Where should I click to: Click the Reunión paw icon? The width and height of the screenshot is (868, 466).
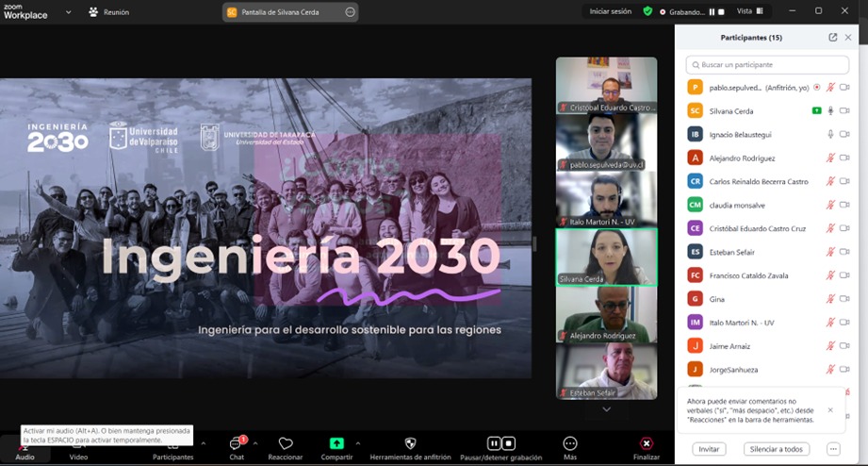(x=93, y=11)
